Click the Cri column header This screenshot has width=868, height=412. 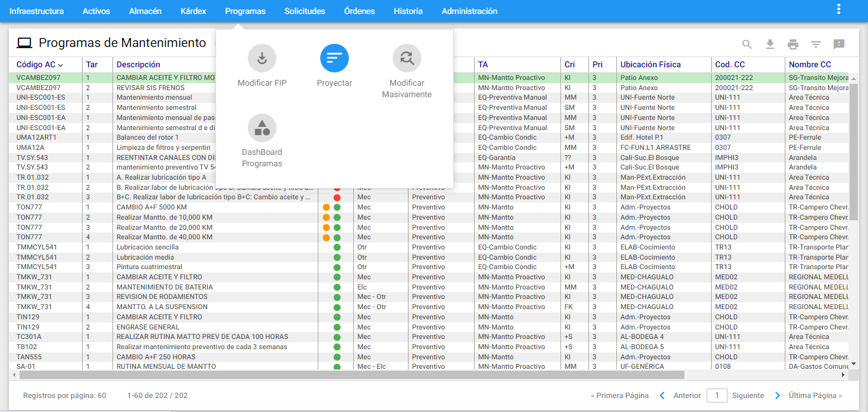click(569, 65)
